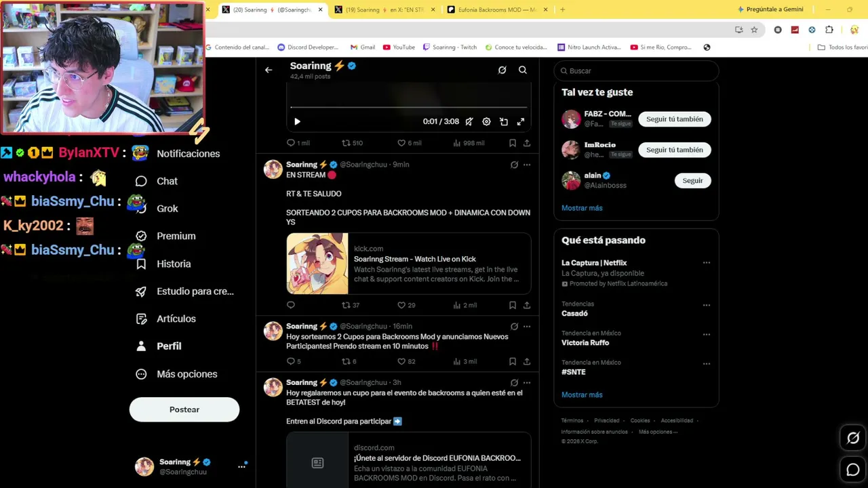
Task: Open the YouTube bookmark
Action: pos(399,47)
